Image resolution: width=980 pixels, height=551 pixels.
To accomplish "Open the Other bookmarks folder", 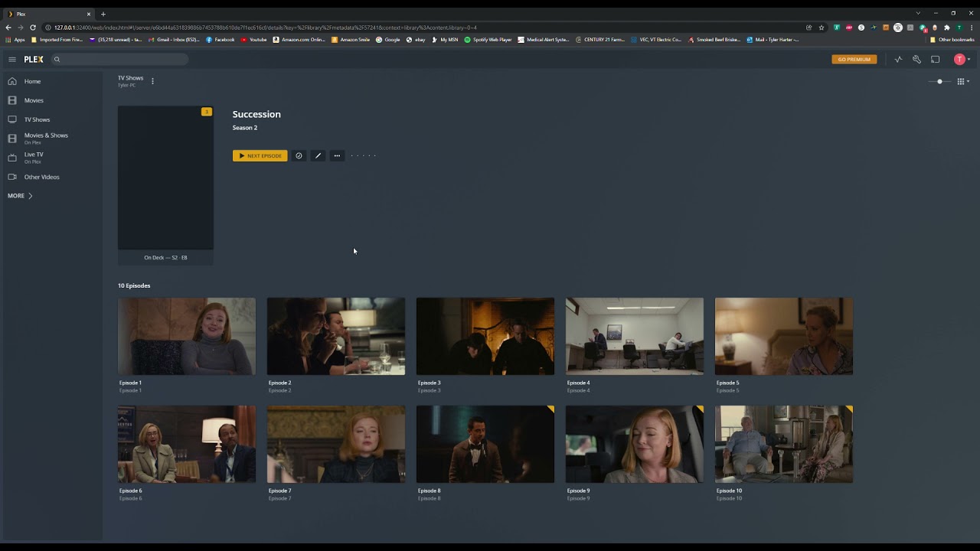I will pyautogui.click(x=952, y=40).
